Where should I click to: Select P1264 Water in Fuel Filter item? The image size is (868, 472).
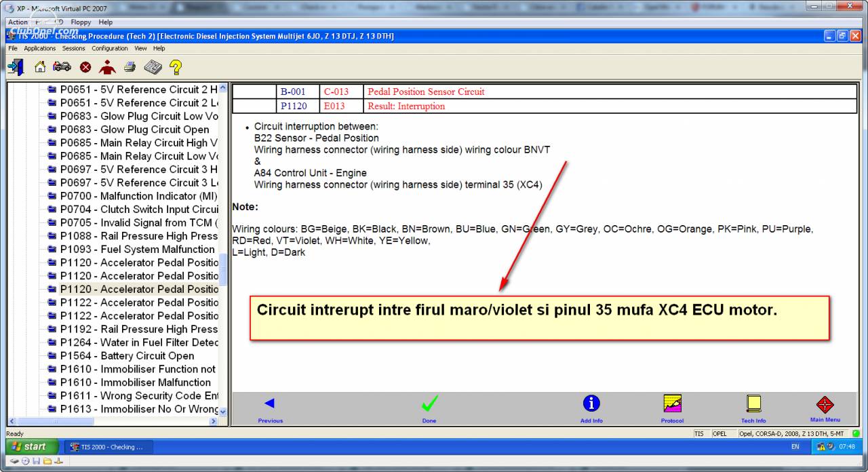tap(134, 342)
